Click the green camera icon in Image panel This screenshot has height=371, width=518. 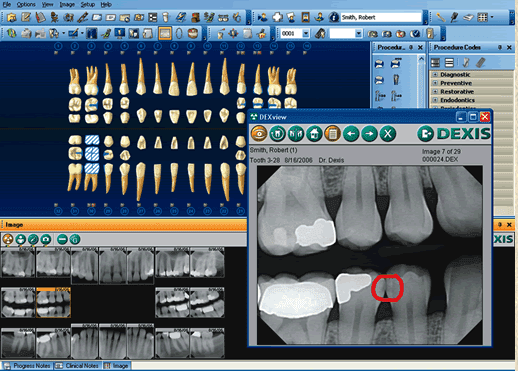click(x=46, y=239)
